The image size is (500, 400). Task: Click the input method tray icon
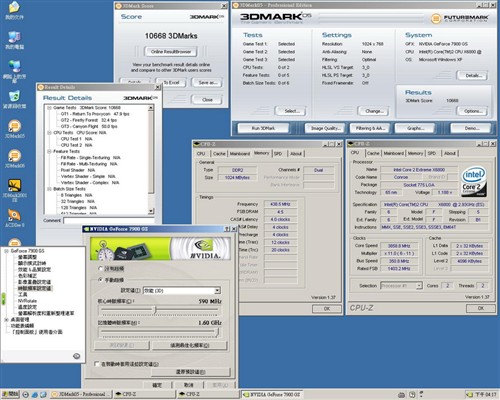412,395
